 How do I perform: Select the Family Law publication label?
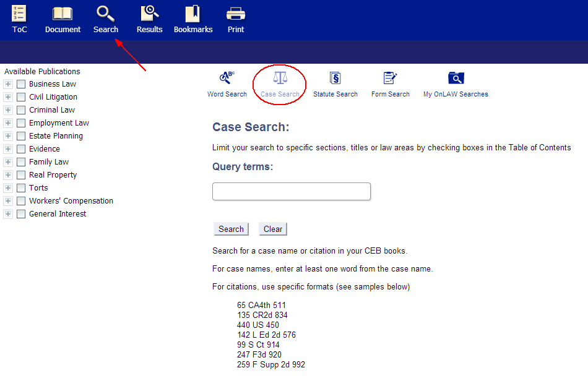click(49, 162)
